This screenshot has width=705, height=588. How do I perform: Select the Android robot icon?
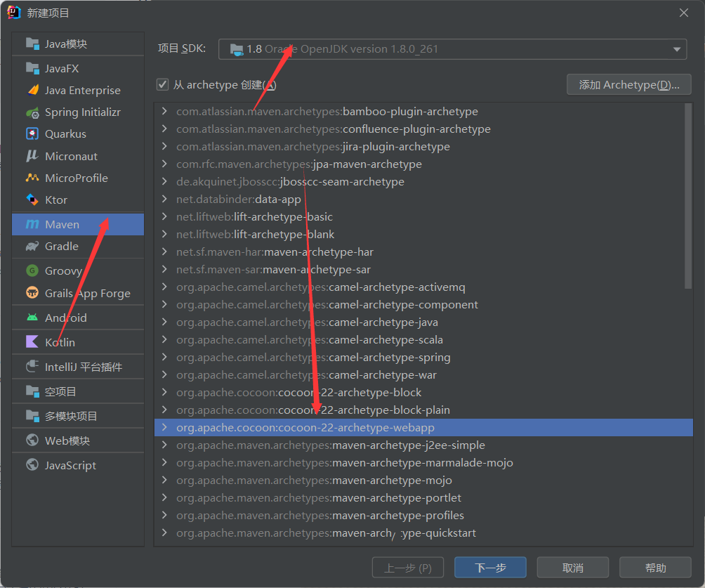32,318
